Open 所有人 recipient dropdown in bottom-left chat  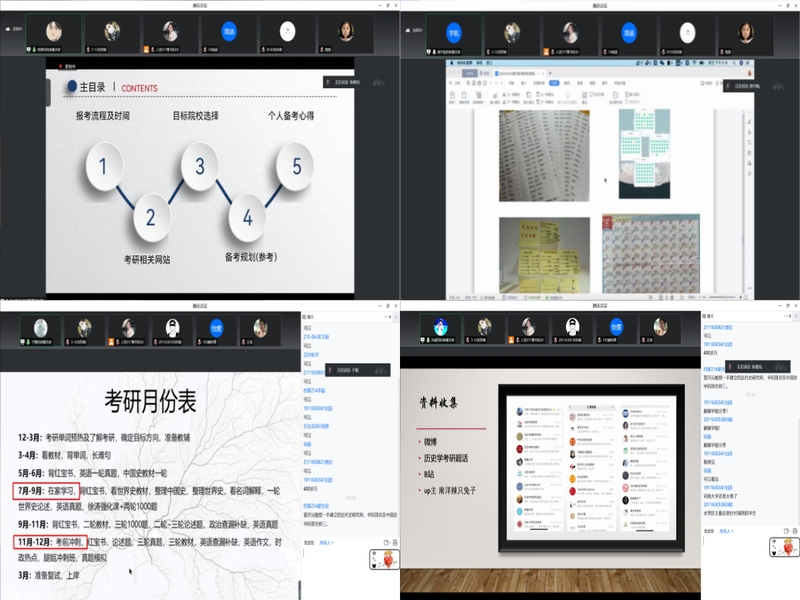pyautogui.click(x=326, y=543)
